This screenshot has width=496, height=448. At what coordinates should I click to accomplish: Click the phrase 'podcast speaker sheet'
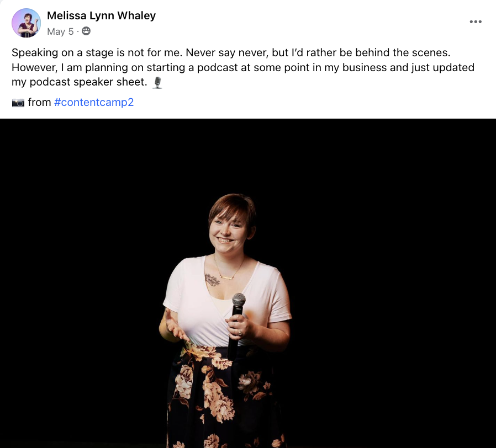pos(88,82)
